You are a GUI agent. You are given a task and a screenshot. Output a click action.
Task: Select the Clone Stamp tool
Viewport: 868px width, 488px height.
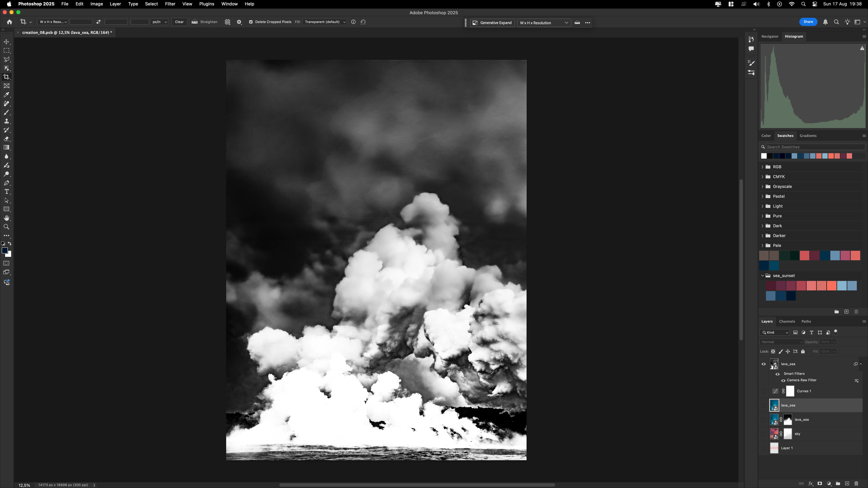point(6,121)
